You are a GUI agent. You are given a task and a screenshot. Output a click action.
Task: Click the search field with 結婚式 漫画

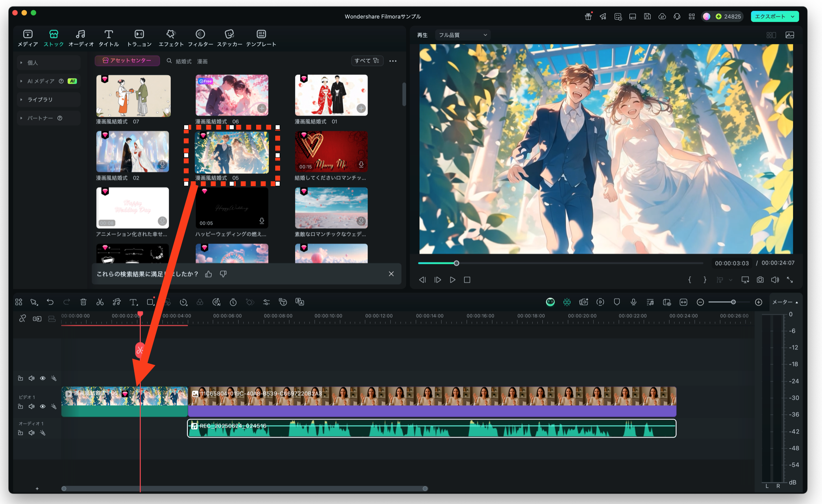pos(256,61)
